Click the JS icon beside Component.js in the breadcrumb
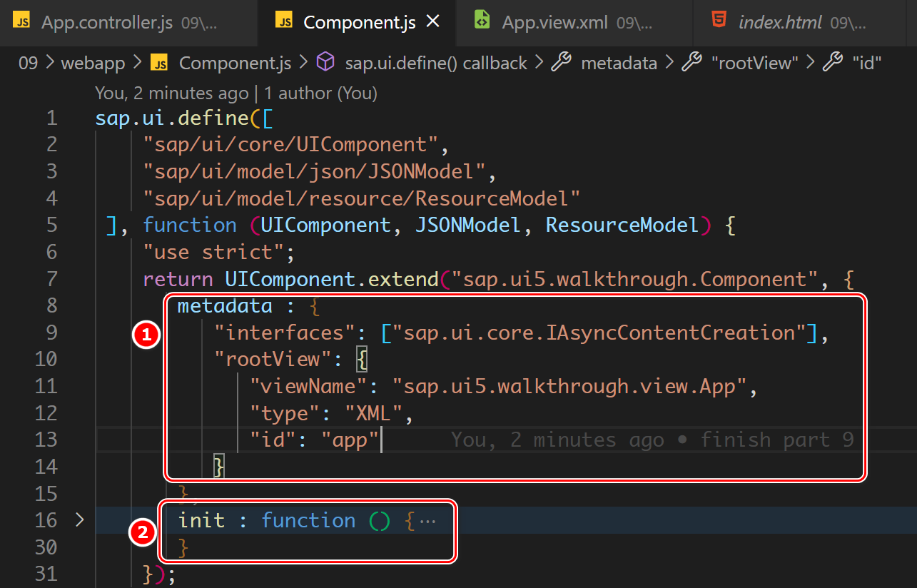Image resolution: width=917 pixels, height=588 pixels. pos(158,63)
